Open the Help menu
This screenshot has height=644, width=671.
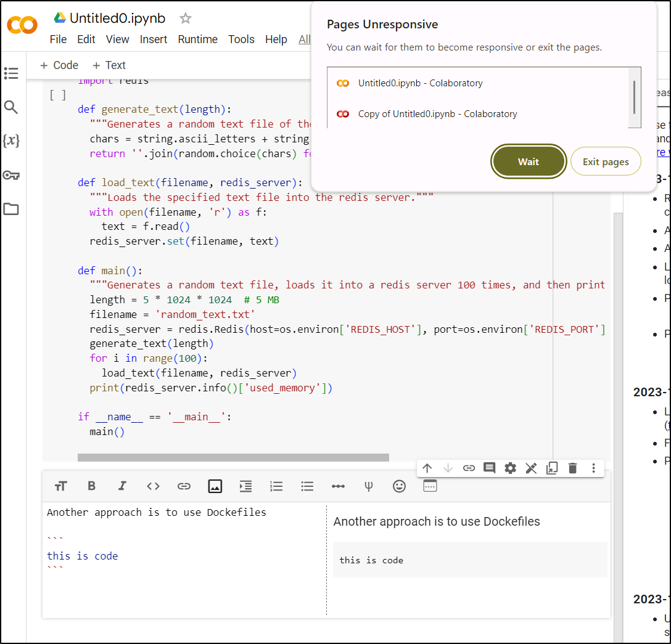276,39
